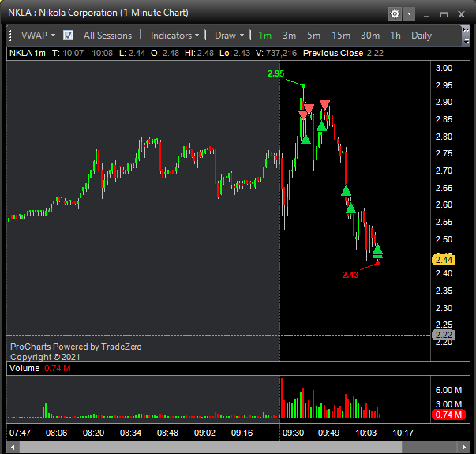Image resolution: width=476 pixels, height=454 pixels.
Task: Click the yellow 2.44 current price tag
Action: (x=443, y=260)
